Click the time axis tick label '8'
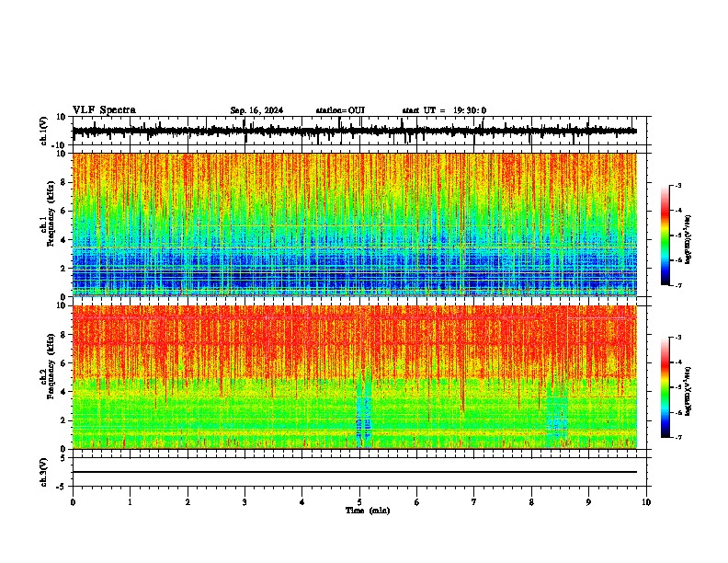Screen dimensions: 728x563 click(x=531, y=502)
